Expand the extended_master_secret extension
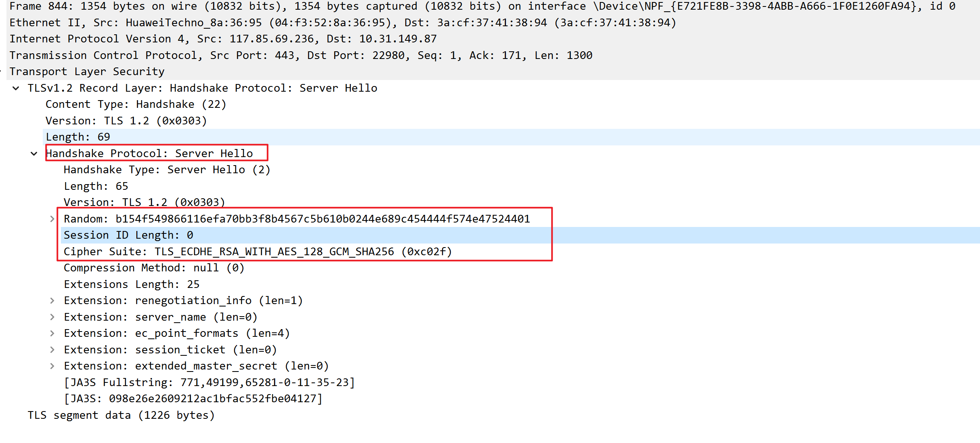Image resolution: width=980 pixels, height=443 pixels. (52, 366)
